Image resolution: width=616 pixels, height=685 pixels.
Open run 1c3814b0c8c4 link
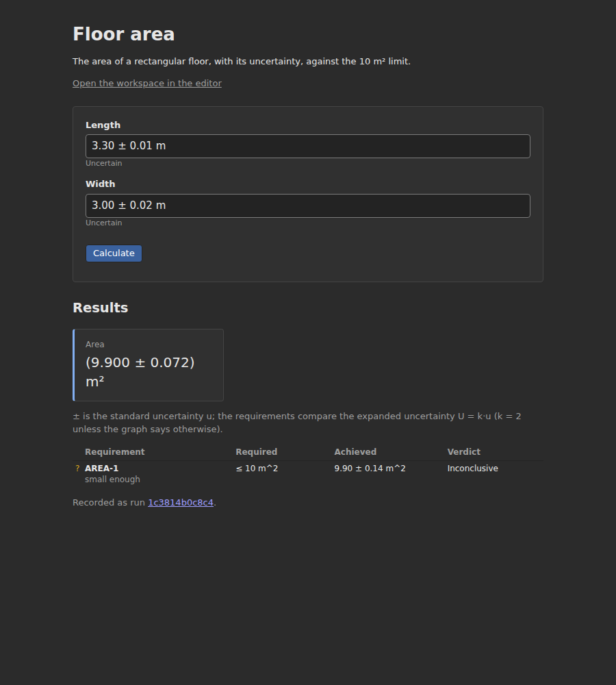(x=181, y=503)
